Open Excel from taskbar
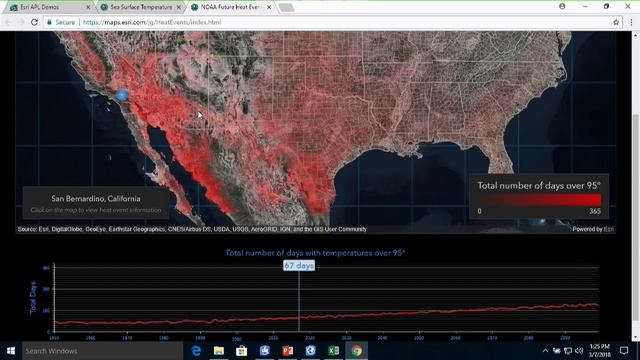The width and height of the screenshot is (640, 360). 333,351
